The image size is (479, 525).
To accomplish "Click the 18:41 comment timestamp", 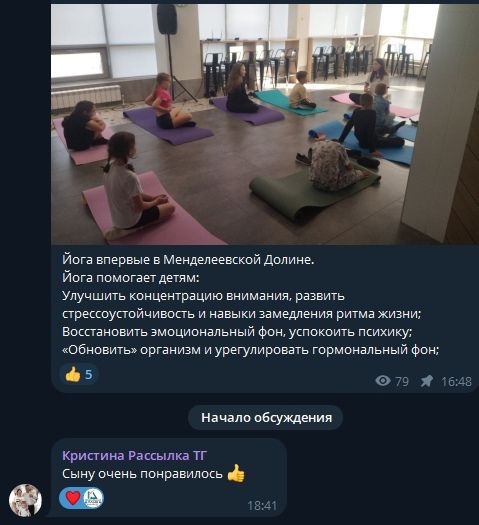I will coord(262,506).
